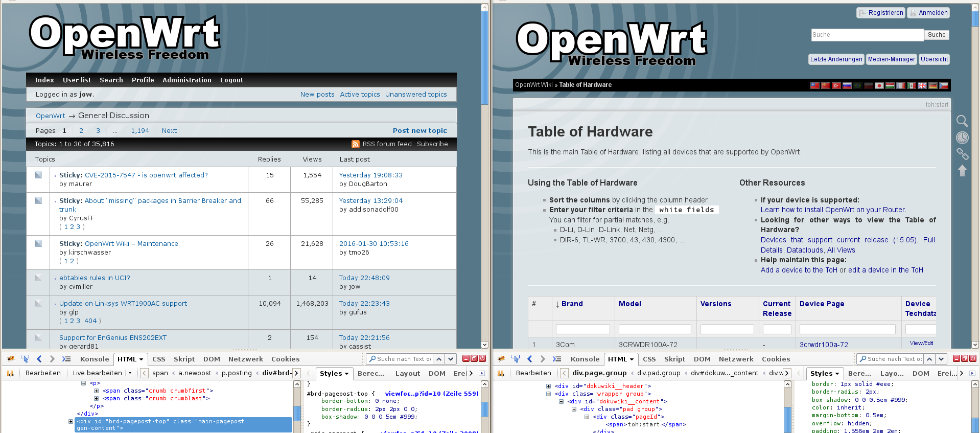Image resolution: width=980 pixels, height=433 pixels.
Task: Click topic status icon for ebtables rules row
Action: 38,278
